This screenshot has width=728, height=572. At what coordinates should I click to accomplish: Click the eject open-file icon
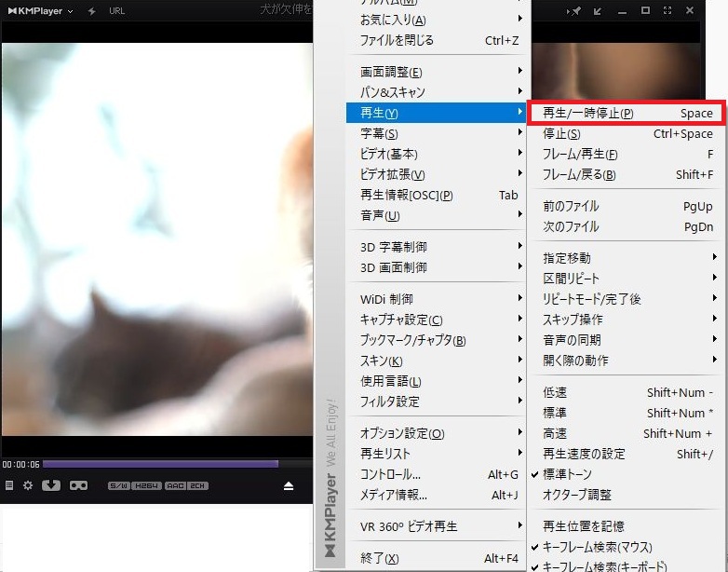[x=289, y=486]
